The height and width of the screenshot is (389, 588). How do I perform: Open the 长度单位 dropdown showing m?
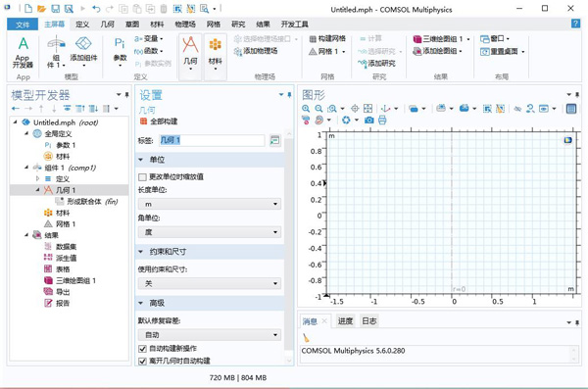tap(210, 204)
